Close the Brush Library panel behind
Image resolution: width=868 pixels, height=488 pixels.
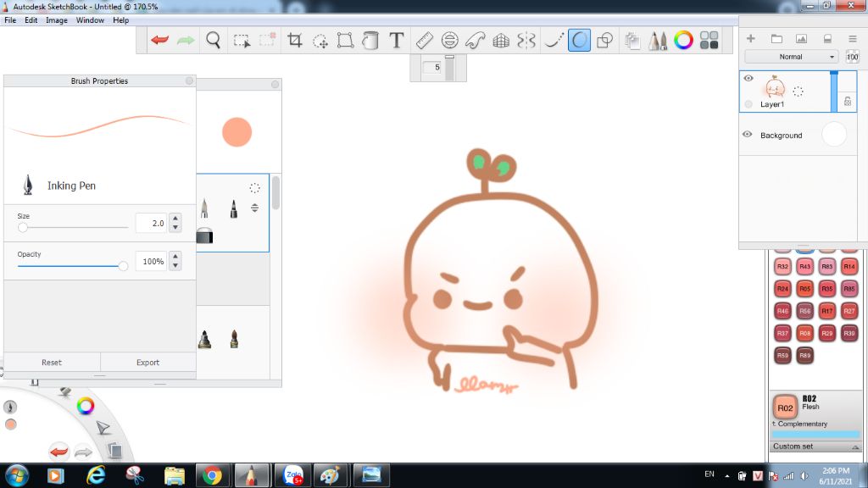click(275, 84)
